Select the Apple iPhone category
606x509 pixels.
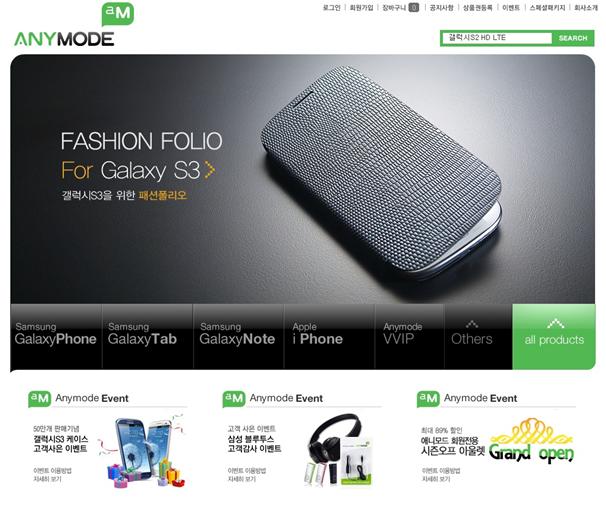(329, 334)
